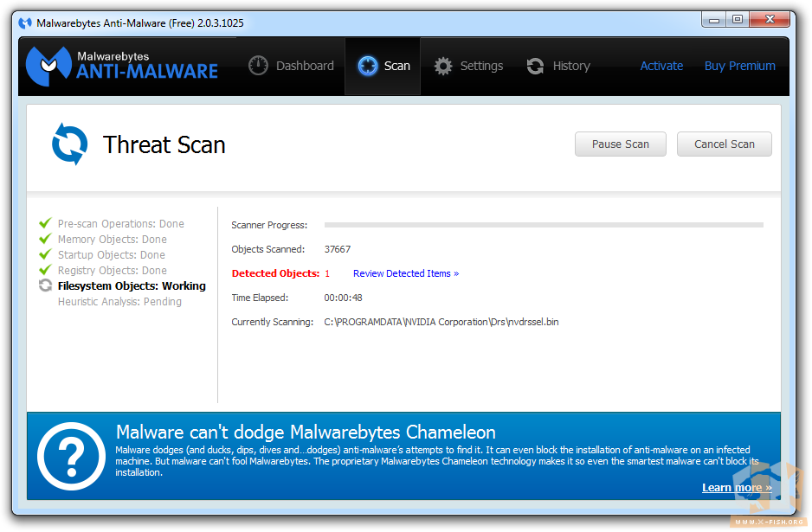Screen dimensions: 812x532
Task: Click the Malwarebytes Chameleon banner headline
Action: [x=306, y=433]
